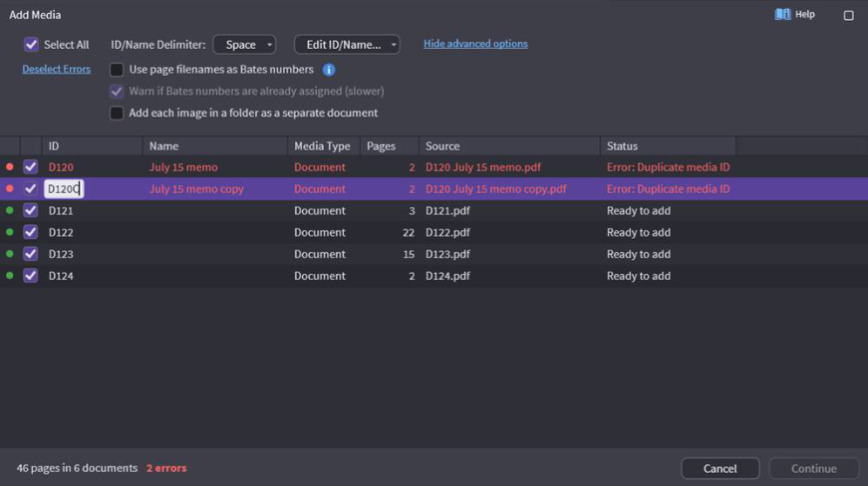Sort by the Status column header
The width and height of the screenshot is (868, 486).
(x=668, y=146)
